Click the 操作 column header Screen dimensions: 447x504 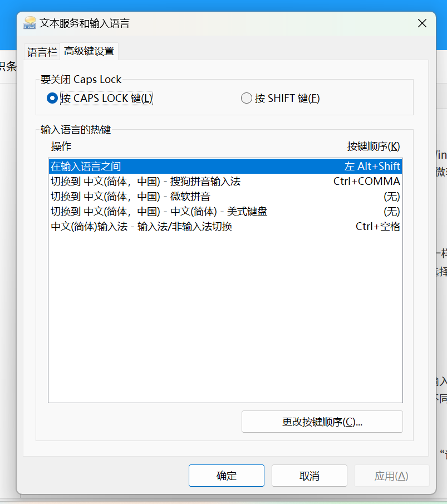61,146
